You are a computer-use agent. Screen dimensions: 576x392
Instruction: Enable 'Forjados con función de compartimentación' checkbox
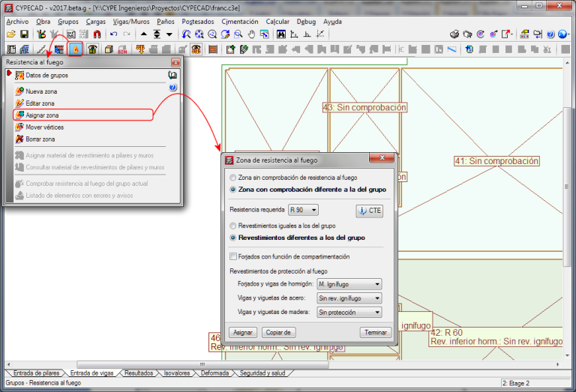[233, 256]
